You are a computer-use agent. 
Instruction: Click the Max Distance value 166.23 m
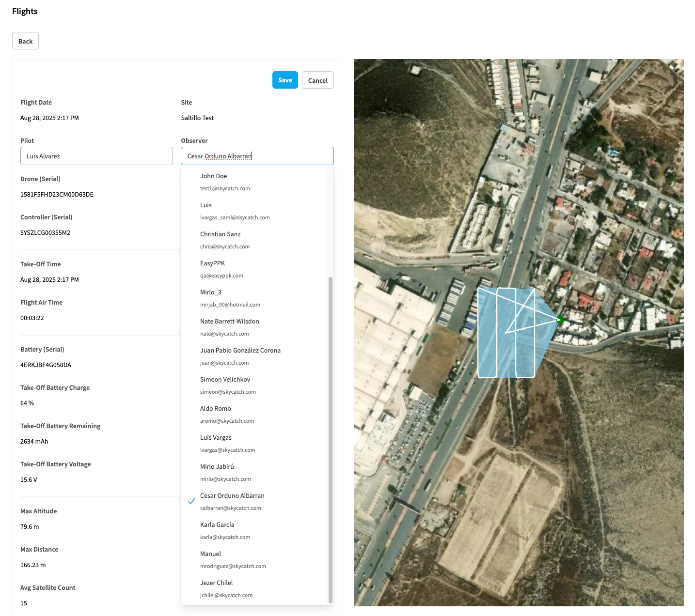[x=33, y=565]
